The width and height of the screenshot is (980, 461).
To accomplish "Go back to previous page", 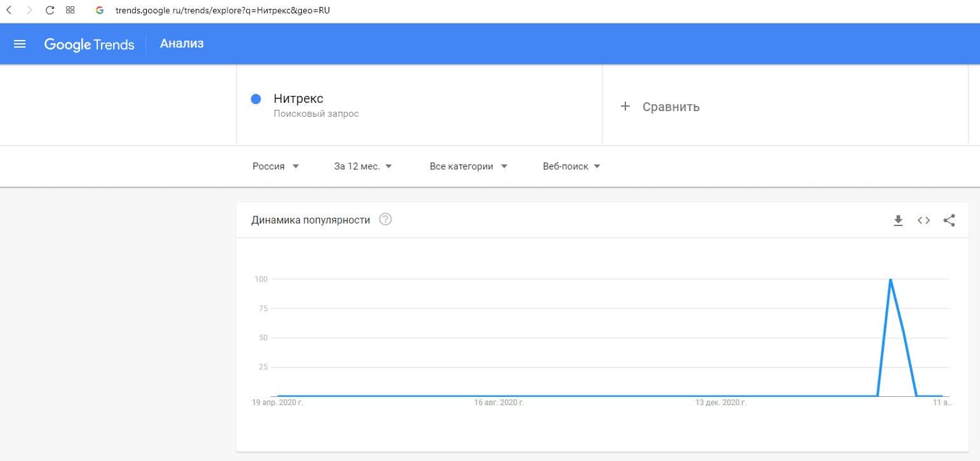I will tap(9, 10).
